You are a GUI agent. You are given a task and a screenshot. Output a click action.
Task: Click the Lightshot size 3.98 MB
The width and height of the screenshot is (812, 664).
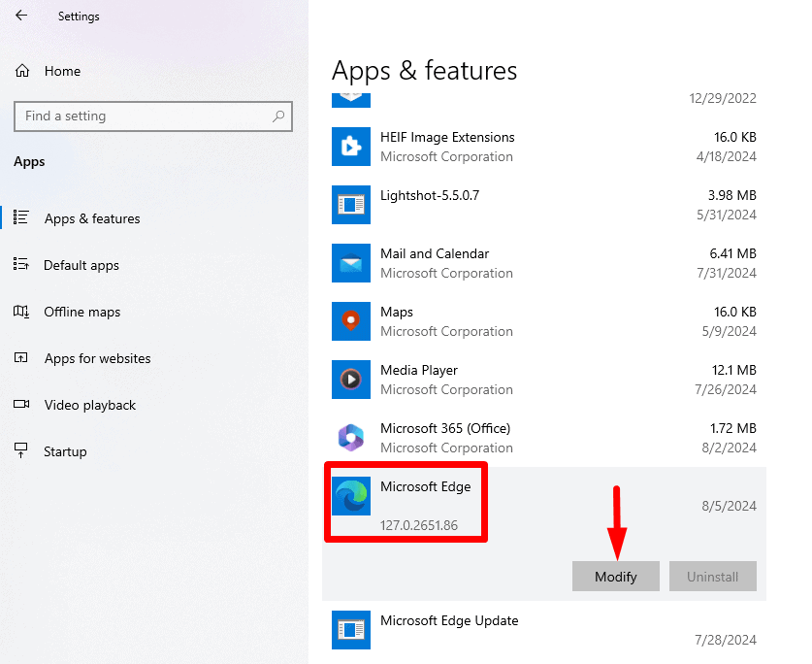click(x=731, y=195)
